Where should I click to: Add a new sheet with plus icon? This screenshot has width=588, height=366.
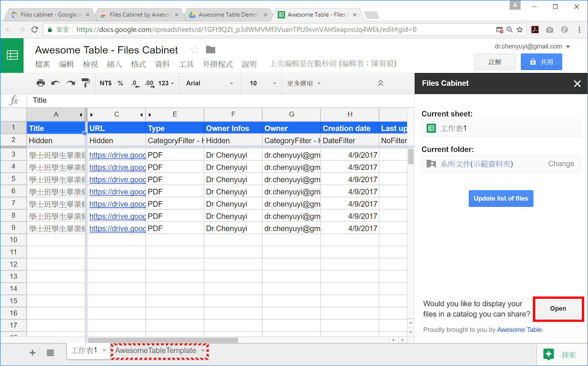32,353
